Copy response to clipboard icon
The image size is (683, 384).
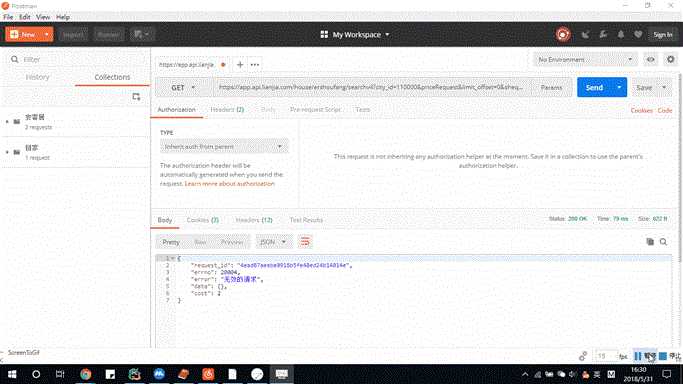pos(650,242)
